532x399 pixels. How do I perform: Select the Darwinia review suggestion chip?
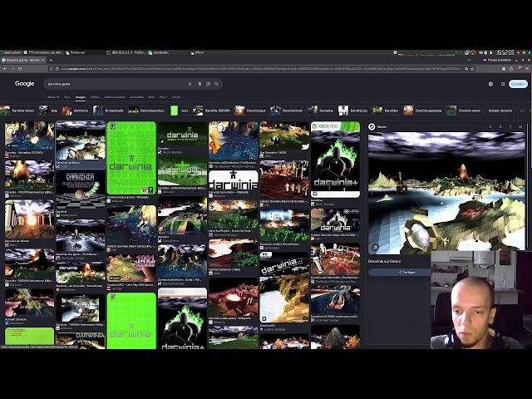[17, 111]
